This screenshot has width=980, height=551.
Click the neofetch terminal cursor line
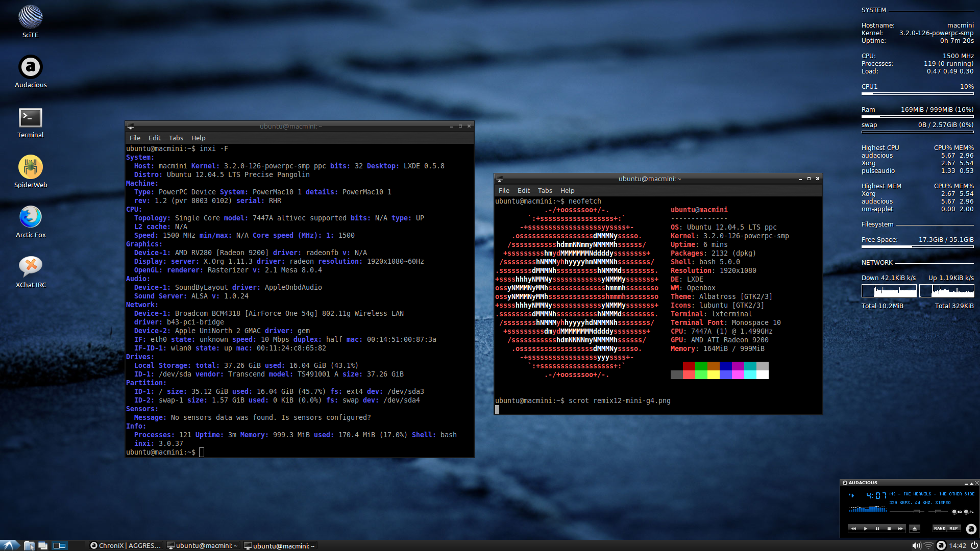pos(498,409)
